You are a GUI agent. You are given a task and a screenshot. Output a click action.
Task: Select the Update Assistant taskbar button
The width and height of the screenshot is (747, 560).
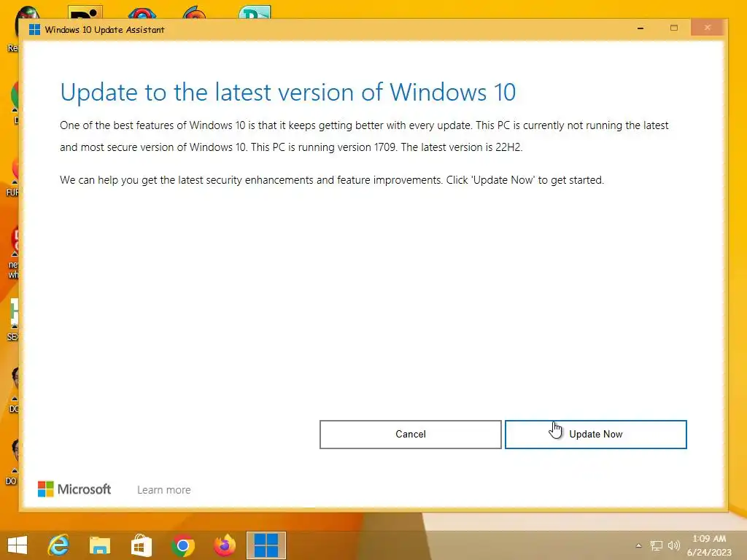click(x=266, y=545)
